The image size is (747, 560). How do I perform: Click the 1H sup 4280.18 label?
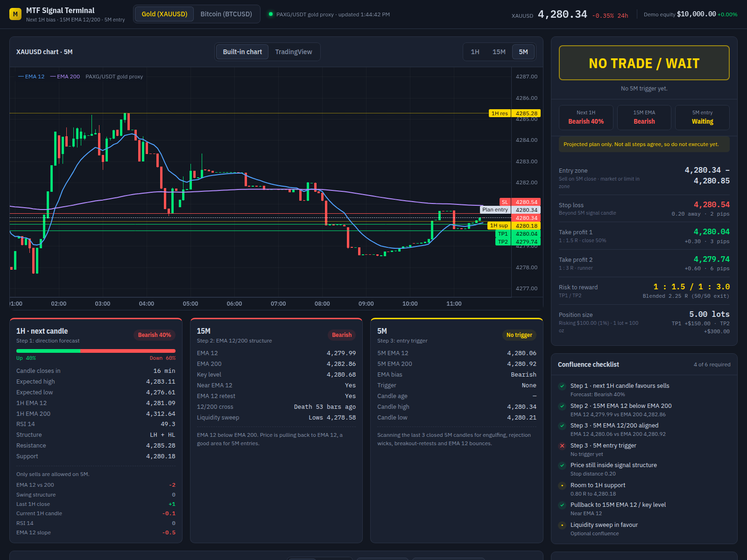[x=514, y=226]
